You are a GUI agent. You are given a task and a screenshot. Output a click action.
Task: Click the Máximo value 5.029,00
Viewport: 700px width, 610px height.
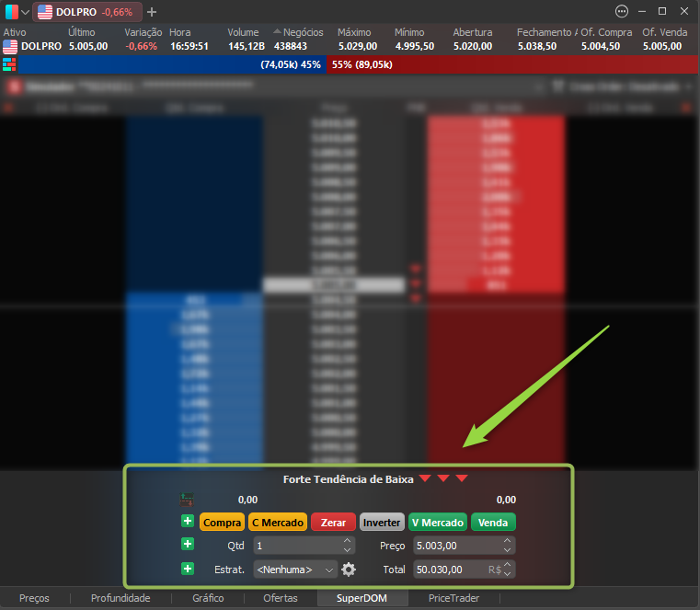358,46
